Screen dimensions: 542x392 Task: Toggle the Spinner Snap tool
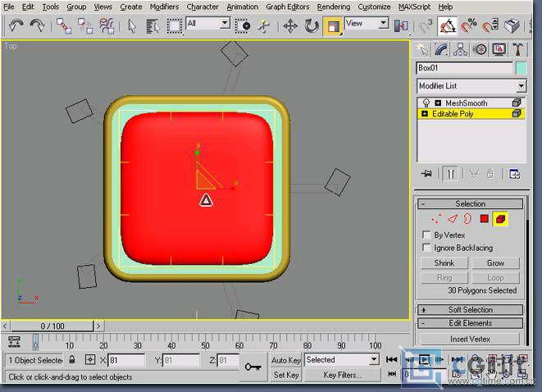tap(490, 26)
